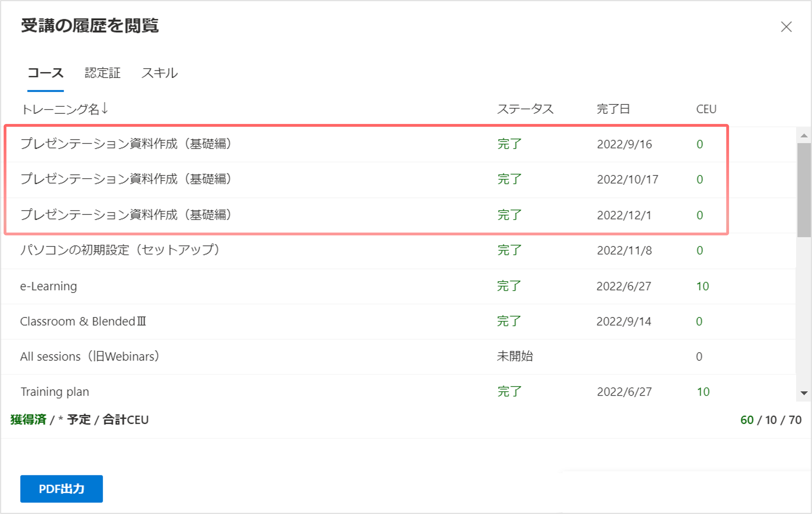812x514 pixels.
Task: Switch to the 認定証 tab
Action: 103,73
